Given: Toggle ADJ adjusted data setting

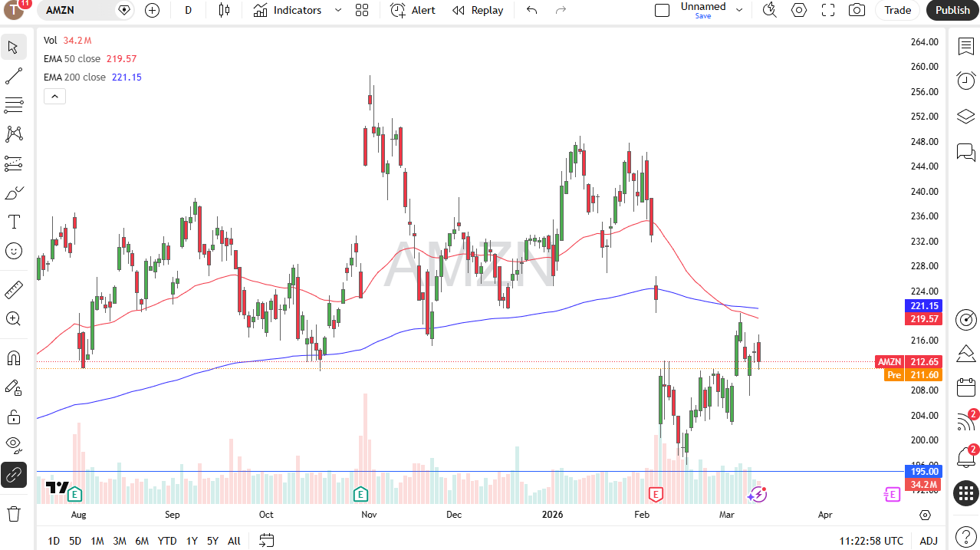Looking at the screenshot, I should coord(929,541).
